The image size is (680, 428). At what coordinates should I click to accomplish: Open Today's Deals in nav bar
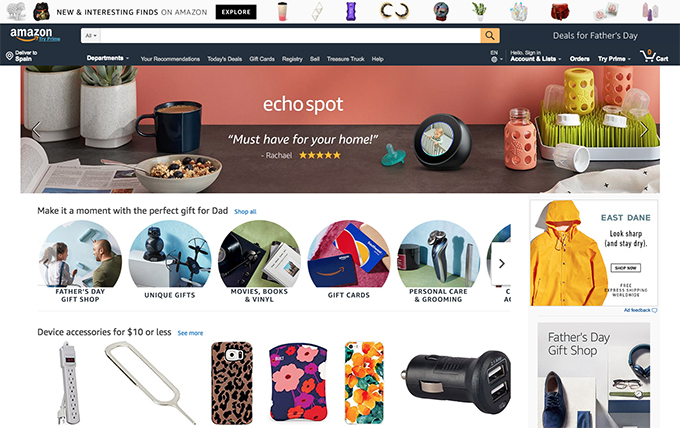224,59
